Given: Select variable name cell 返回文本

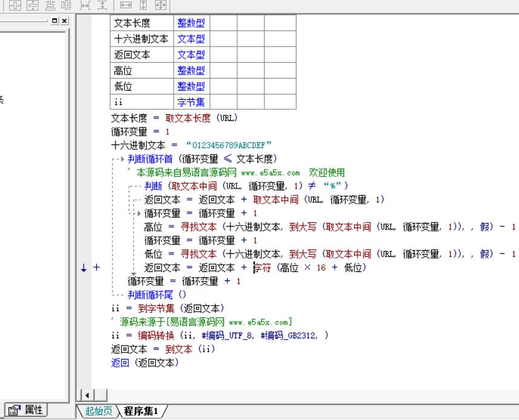Looking at the screenshot, I should (x=142, y=54).
